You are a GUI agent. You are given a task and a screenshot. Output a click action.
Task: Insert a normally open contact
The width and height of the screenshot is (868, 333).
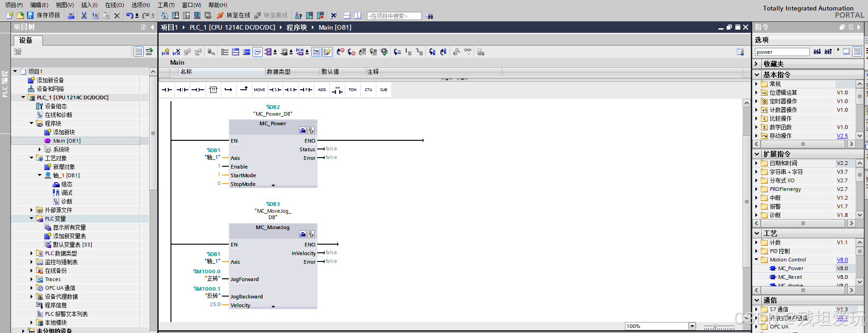[166, 90]
